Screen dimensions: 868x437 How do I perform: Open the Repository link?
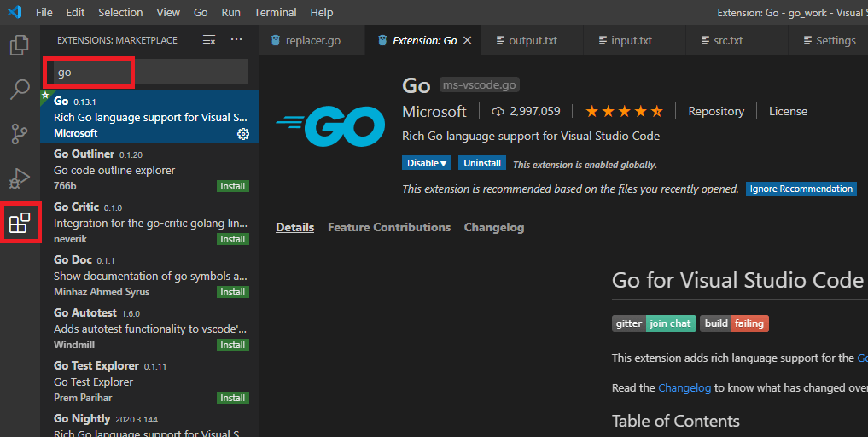coord(716,111)
